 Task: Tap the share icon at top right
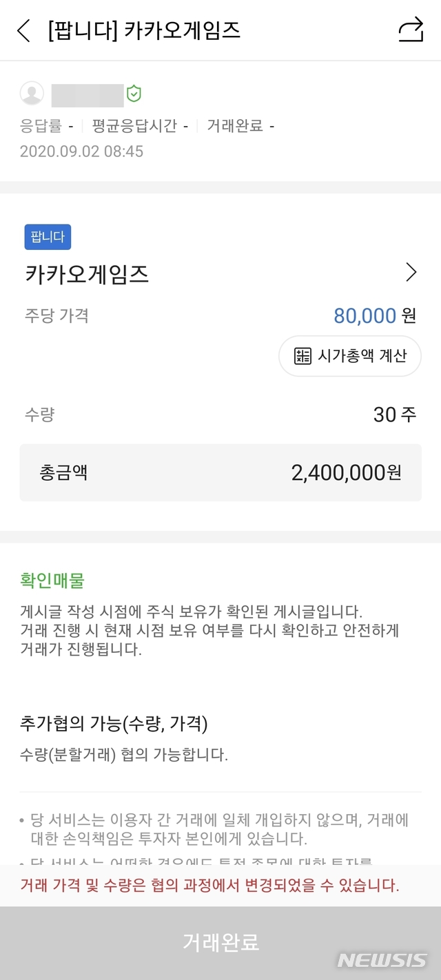(x=411, y=30)
